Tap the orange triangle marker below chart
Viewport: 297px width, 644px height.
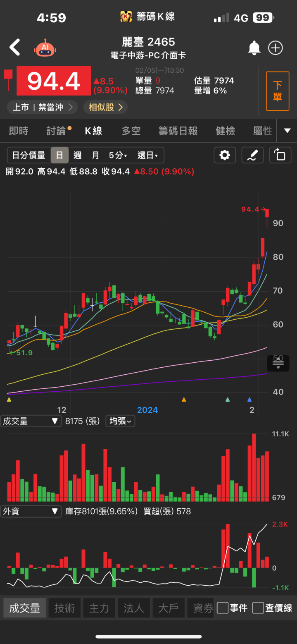pos(184,400)
